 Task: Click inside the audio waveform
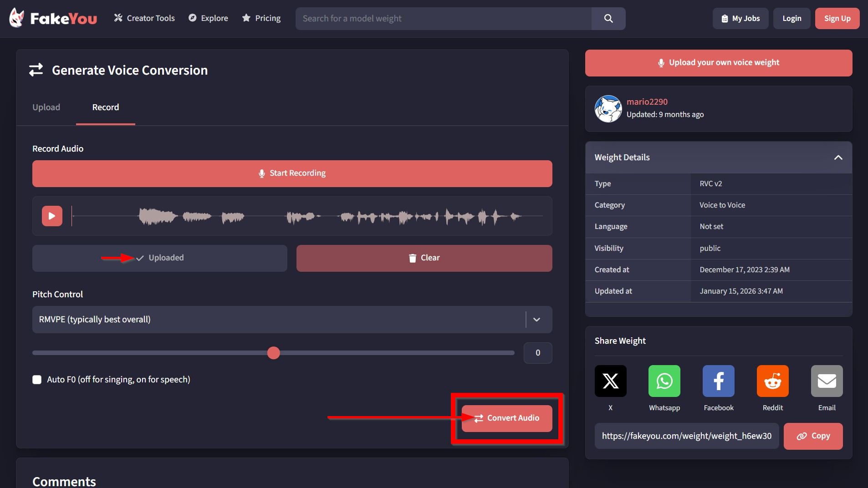point(307,216)
